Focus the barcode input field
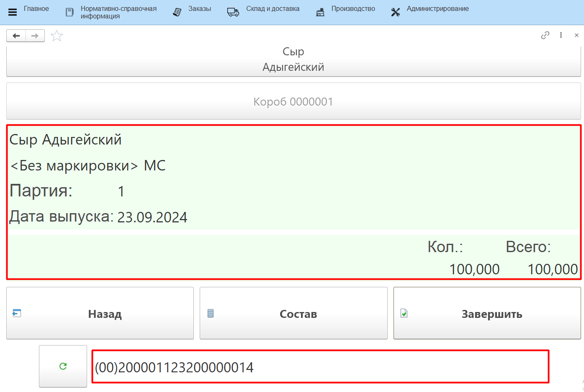584x392 pixels. click(320, 367)
